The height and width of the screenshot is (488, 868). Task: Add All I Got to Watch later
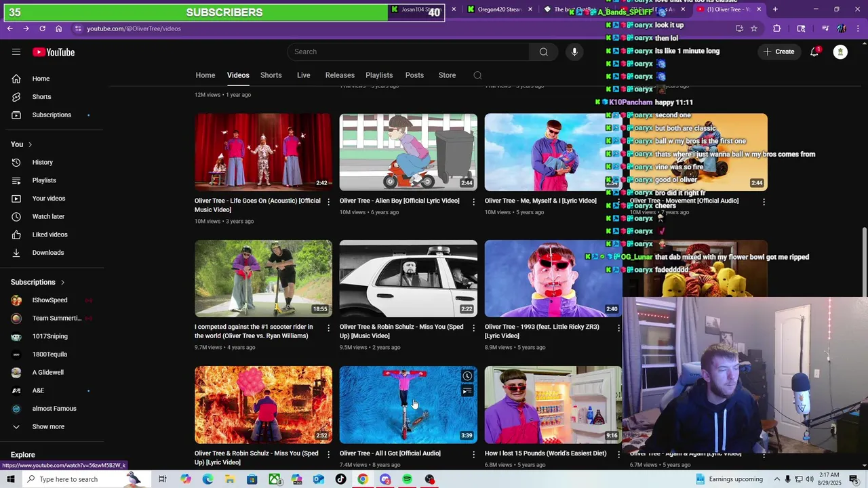tap(467, 376)
